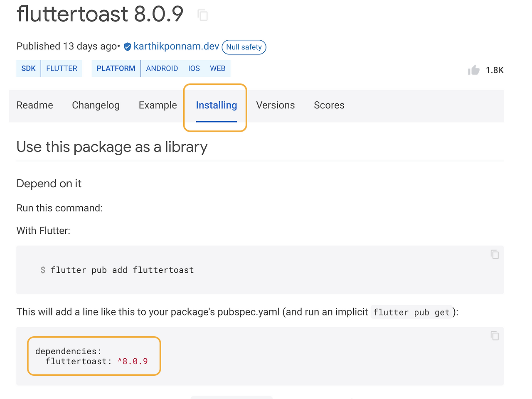The image size is (532, 399).
Task: Select the Installing tab
Action: (217, 105)
